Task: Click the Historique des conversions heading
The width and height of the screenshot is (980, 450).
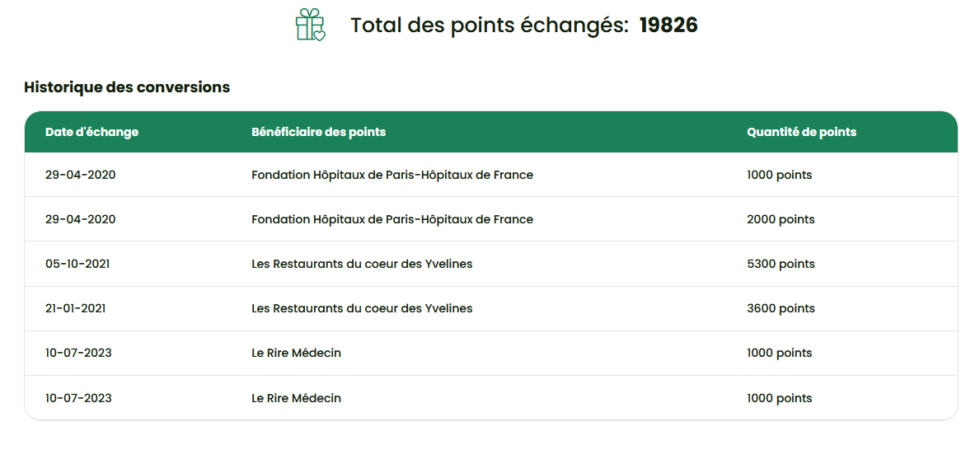Action: (127, 87)
